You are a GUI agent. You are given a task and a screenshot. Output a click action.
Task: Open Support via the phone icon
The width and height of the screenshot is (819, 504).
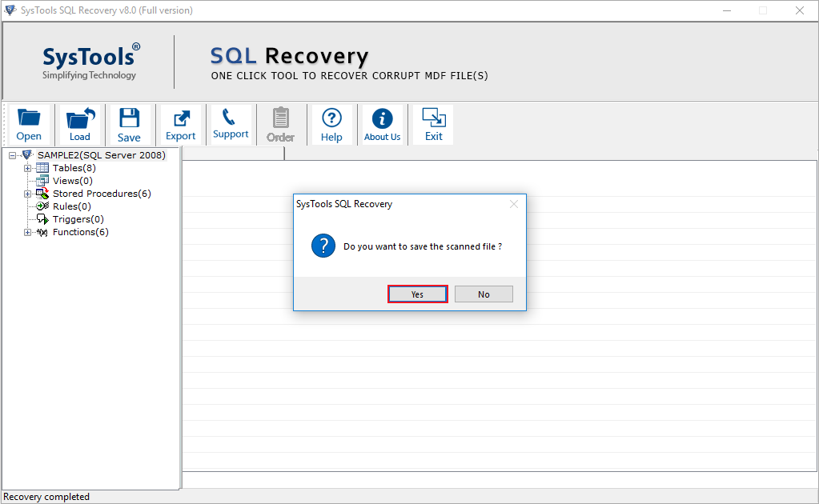[x=229, y=117]
